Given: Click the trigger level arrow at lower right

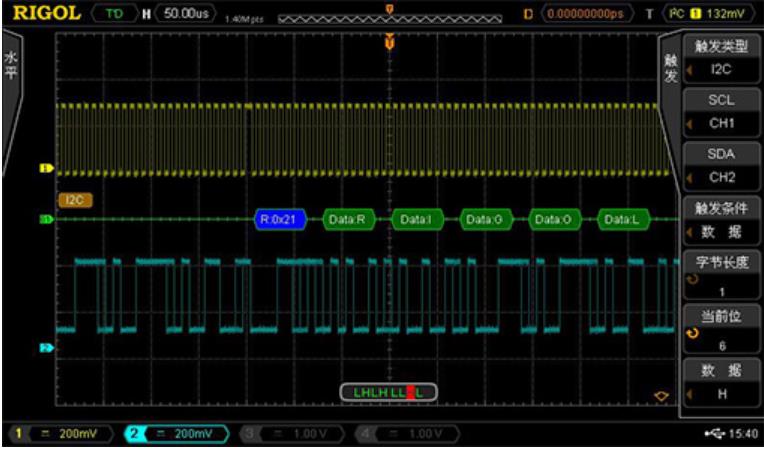Looking at the screenshot, I should (x=660, y=397).
